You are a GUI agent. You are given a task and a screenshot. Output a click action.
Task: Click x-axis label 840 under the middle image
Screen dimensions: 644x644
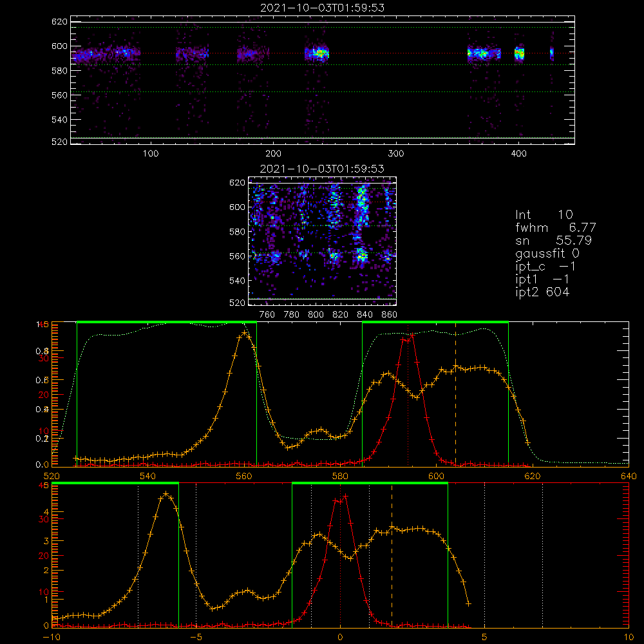pyautogui.click(x=365, y=315)
